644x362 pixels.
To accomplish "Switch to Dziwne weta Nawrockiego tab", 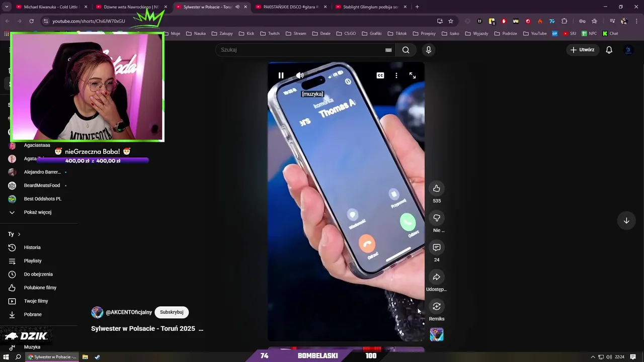I will [131, 7].
